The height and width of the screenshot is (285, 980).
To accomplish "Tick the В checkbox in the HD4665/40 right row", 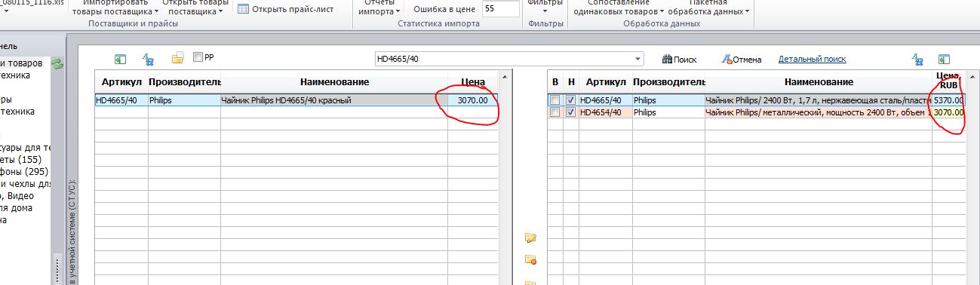I will [x=555, y=100].
